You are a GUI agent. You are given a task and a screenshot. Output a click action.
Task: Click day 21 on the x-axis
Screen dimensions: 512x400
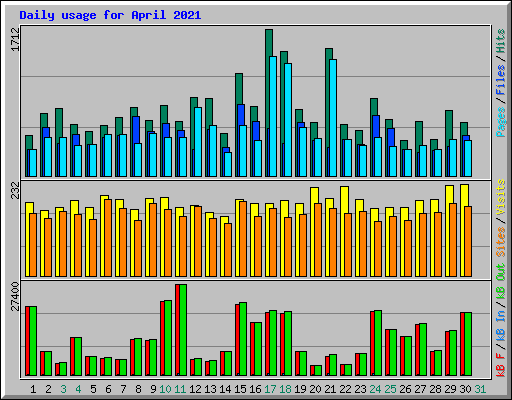tap(330, 389)
